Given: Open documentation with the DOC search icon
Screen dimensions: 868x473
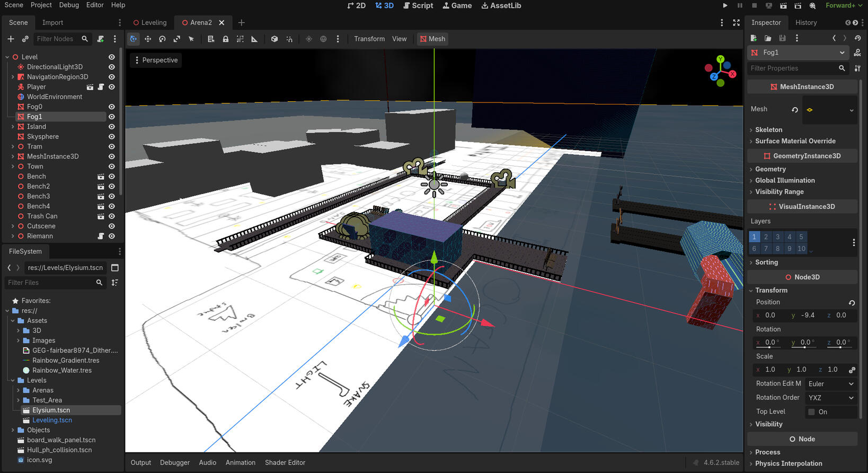Looking at the screenshot, I should point(857,52).
